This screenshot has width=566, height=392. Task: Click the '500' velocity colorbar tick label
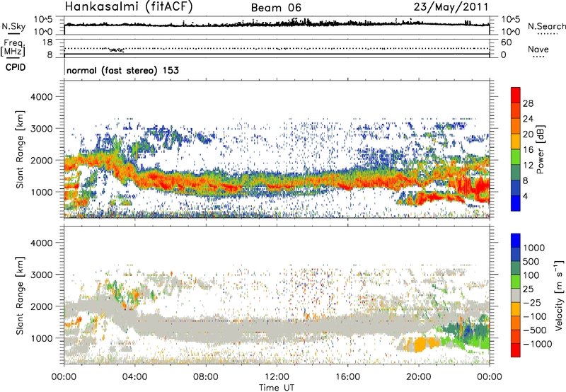click(x=531, y=262)
